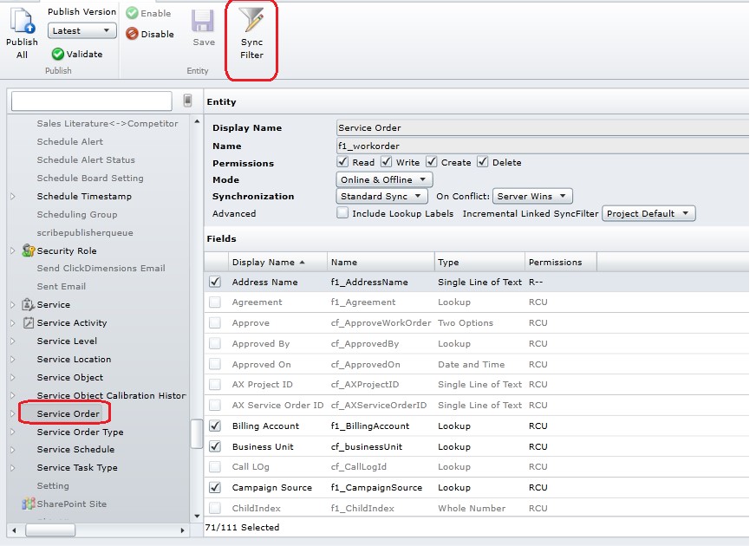Expand the Service Task Type node
The width and height of the screenshot is (756, 546).
(x=13, y=467)
